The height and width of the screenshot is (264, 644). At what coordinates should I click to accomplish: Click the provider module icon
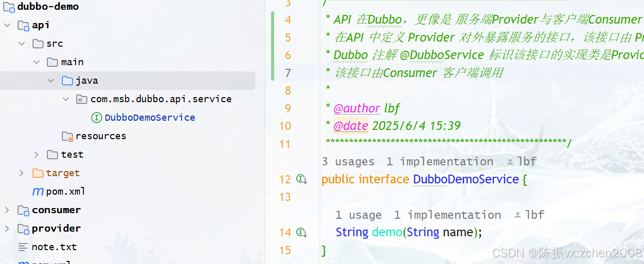[23, 229]
